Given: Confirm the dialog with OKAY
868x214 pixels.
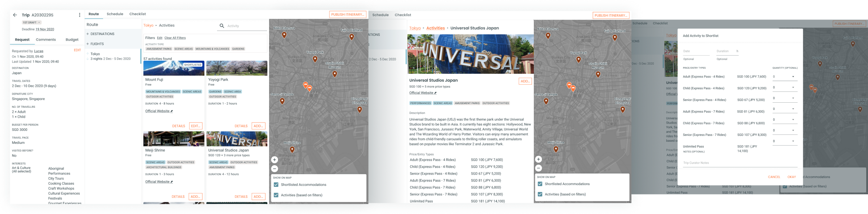Looking at the screenshot, I should (792, 177).
